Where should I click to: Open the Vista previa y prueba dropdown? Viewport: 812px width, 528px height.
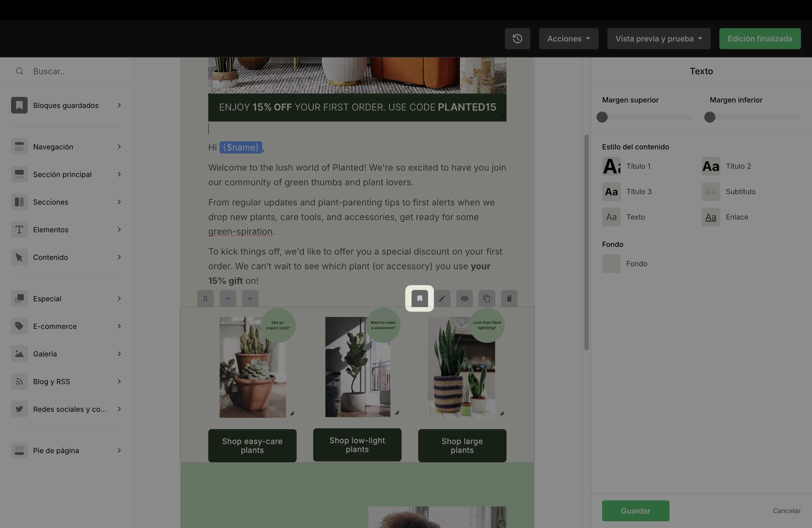pos(658,39)
